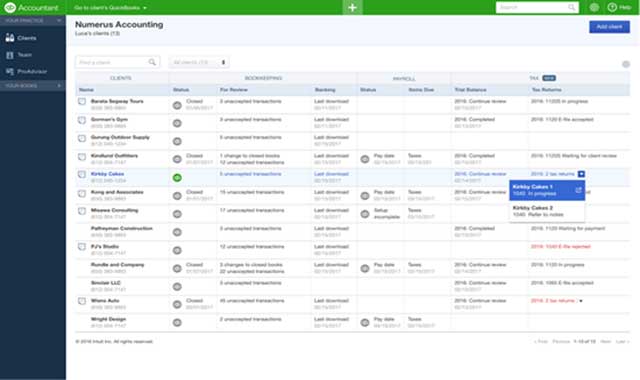
Task: Click Rundle and Company bookkeeping status icon
Action: pos(177,269)
